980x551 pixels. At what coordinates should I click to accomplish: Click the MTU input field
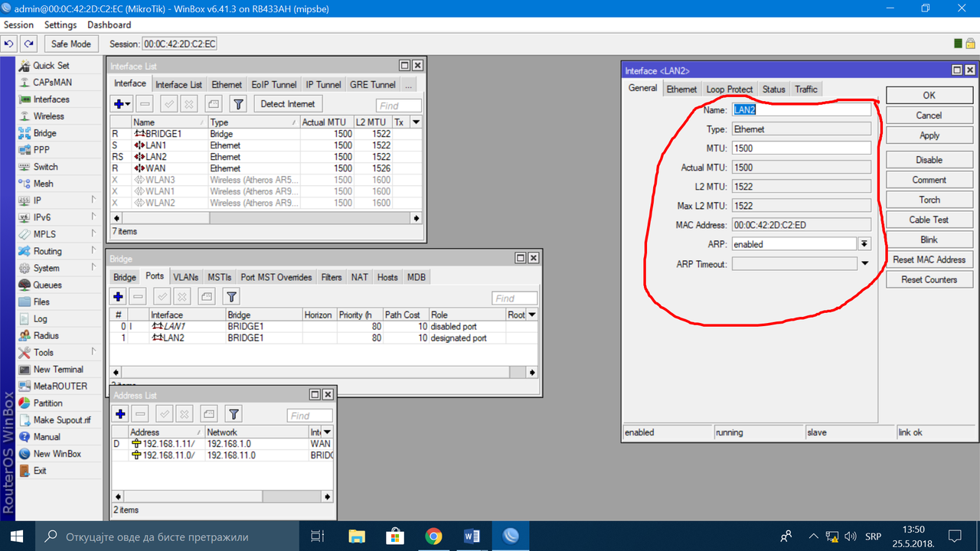[x=802, y=148]
